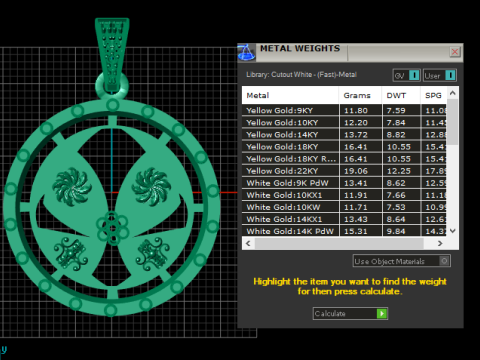Click the horizontal scroll left arrow
The width and height of the screenshot is (480, 360).
click(248, 243)
